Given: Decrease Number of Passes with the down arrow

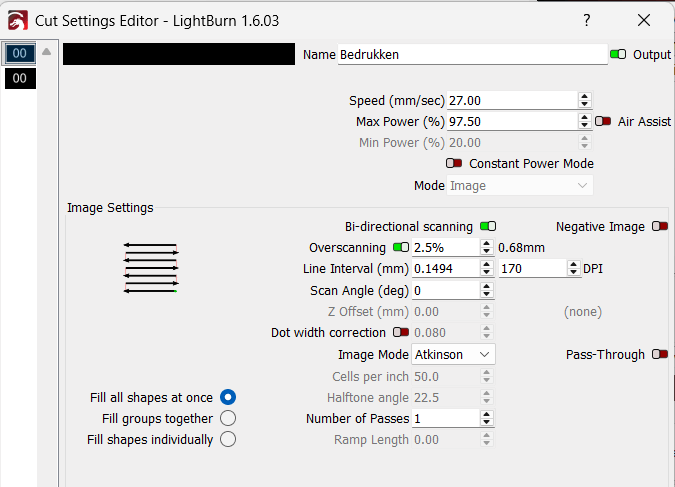Looking at the screenshot, I should point(486,423).
